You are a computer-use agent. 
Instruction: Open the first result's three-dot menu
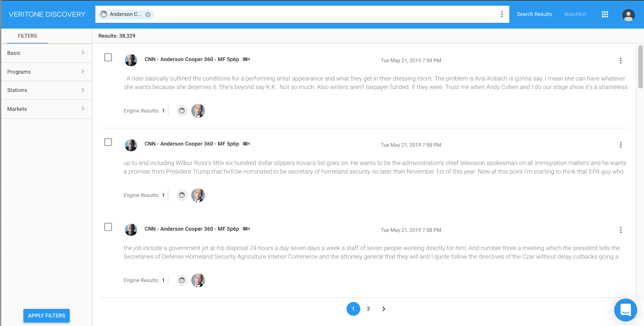(x=621, y=60)
